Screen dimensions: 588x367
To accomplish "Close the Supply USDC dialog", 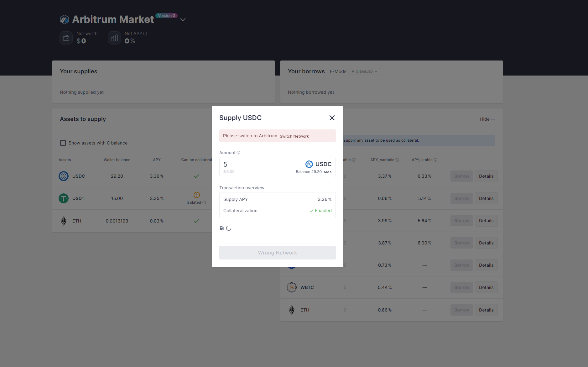I will point(332,118).
